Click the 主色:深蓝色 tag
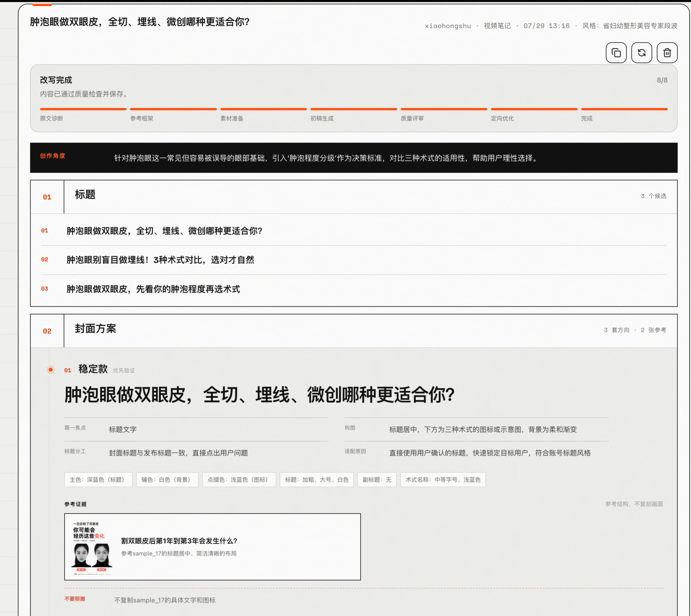691x616 pixels. click(98, 480)
